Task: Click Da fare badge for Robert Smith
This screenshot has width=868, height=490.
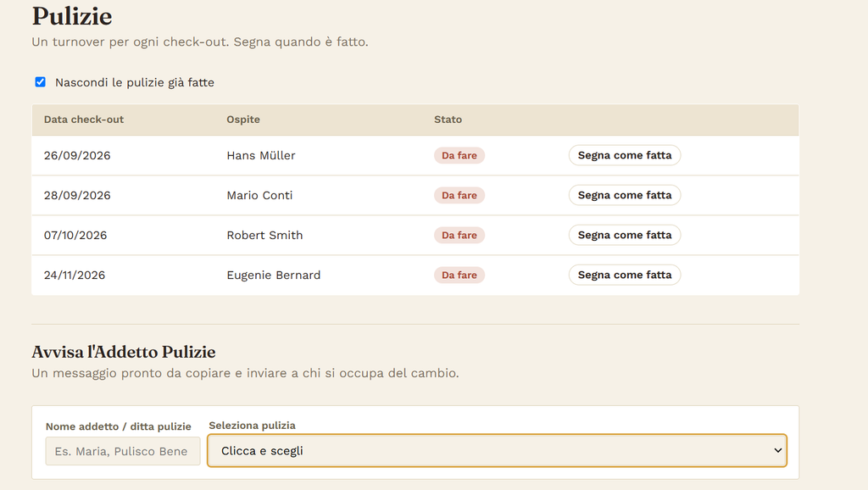Action: [459, 236]
